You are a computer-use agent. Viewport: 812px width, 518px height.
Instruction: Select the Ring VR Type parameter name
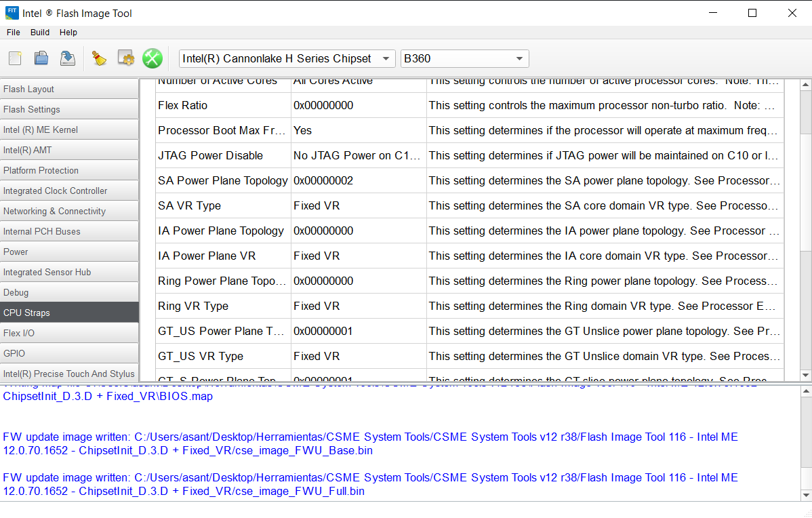tap(223, 306)
